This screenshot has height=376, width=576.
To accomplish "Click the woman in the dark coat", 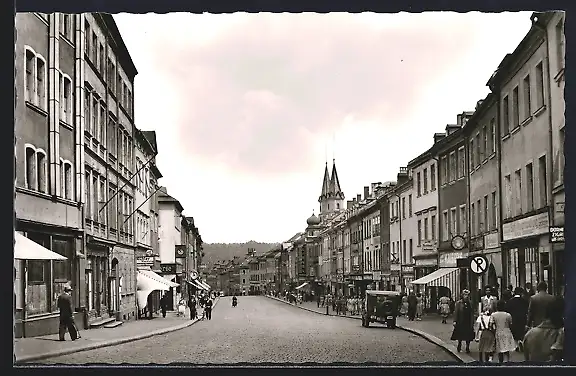I will tap(463, 321).
